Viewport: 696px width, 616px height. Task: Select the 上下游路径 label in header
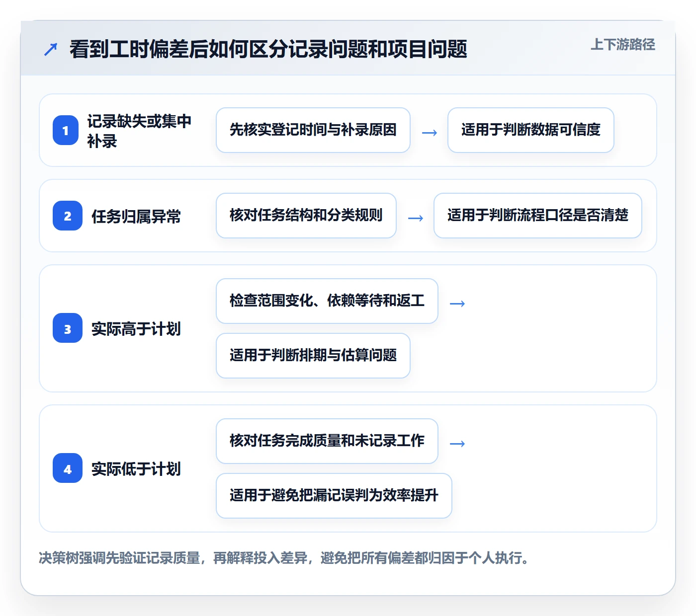coord(623,45)
